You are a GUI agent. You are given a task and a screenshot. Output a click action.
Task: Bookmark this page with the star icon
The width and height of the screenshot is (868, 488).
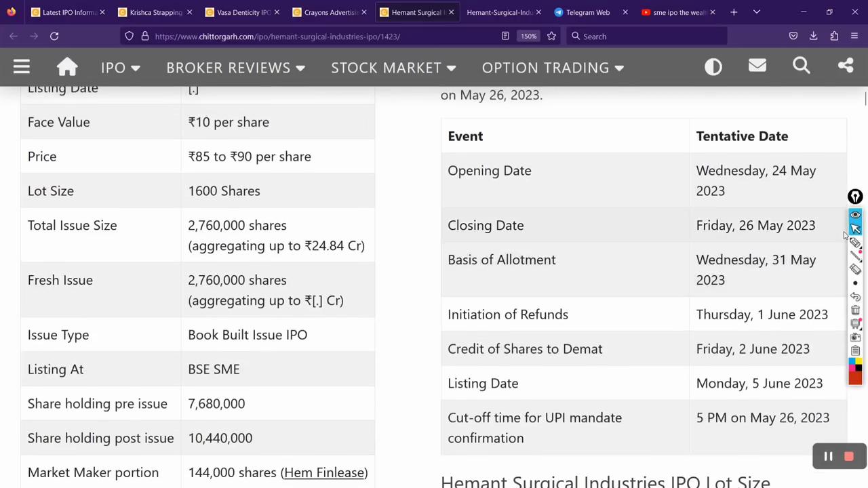point(551,36)
